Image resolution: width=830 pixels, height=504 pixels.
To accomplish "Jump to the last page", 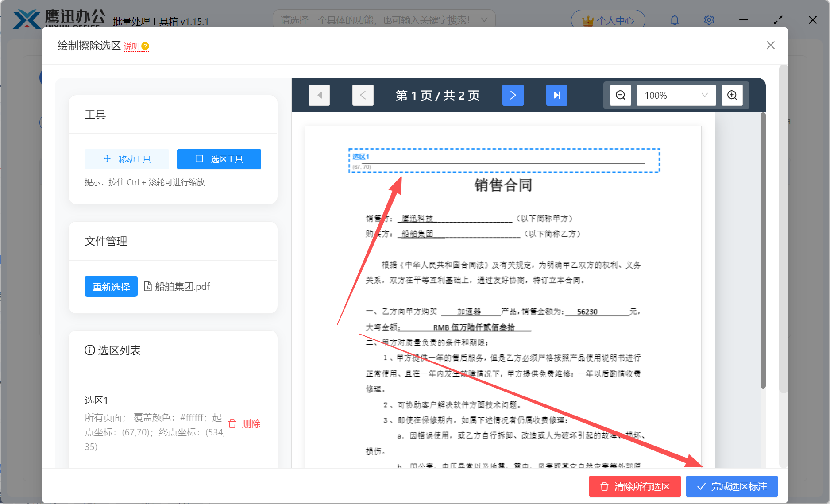I will coord(557,95).
